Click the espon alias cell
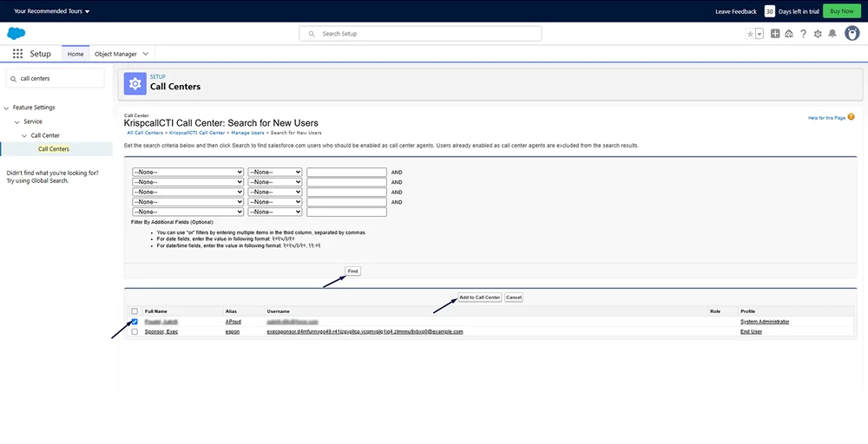868x444 pixels. coord(233,332)
